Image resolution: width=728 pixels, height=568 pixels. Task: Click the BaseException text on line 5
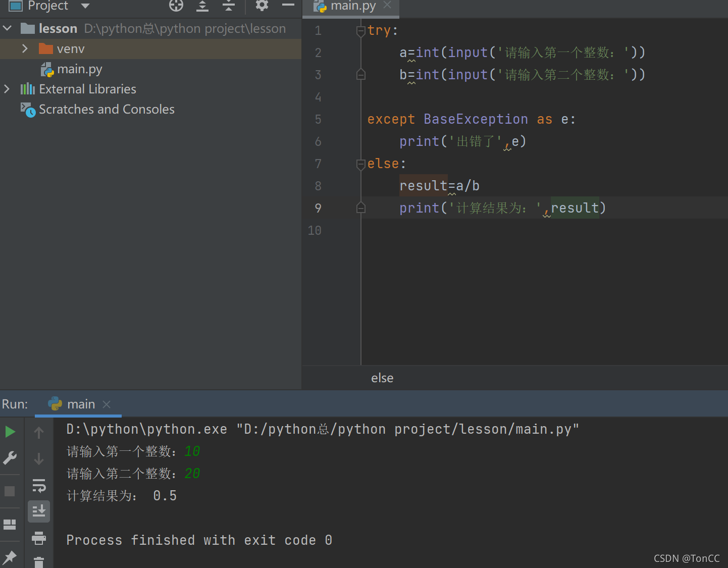(476, 119)
